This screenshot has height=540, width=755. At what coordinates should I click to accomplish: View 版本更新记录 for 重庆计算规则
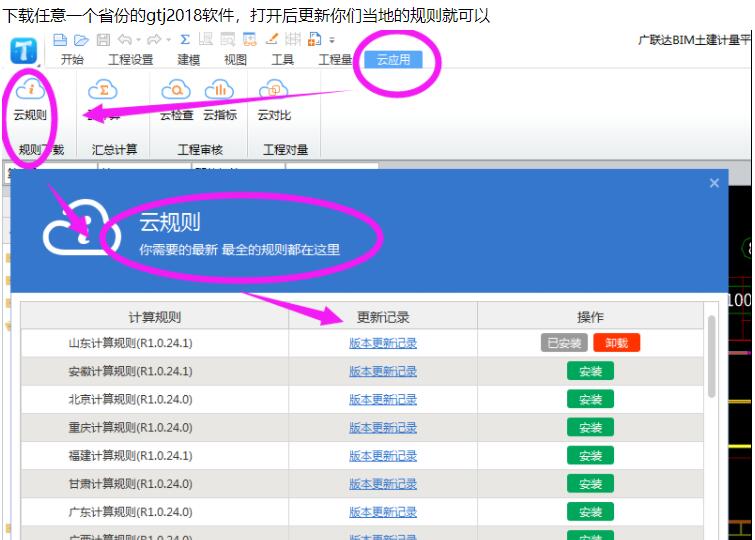pos(383,427)
